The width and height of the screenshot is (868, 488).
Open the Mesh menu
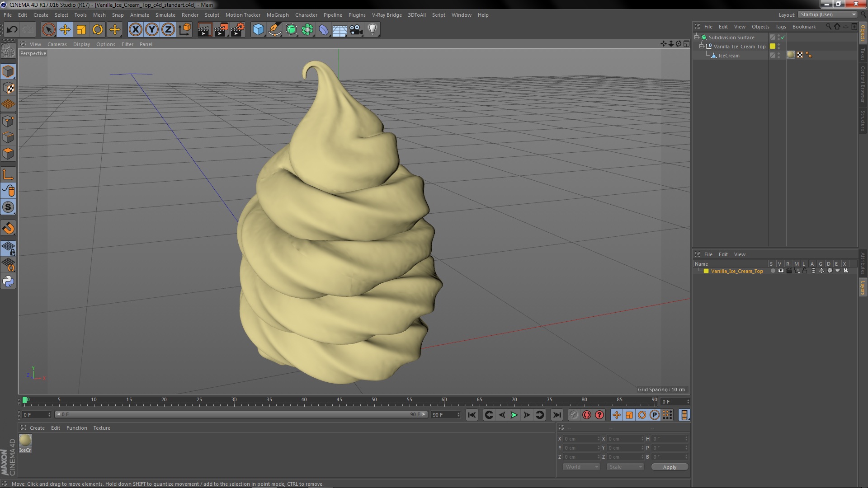99,15
